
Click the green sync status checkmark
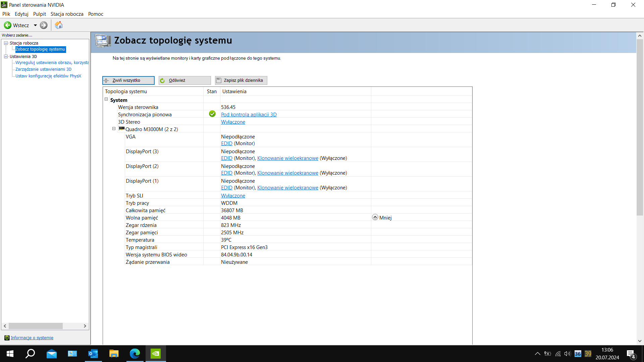[x=212, y=114]
